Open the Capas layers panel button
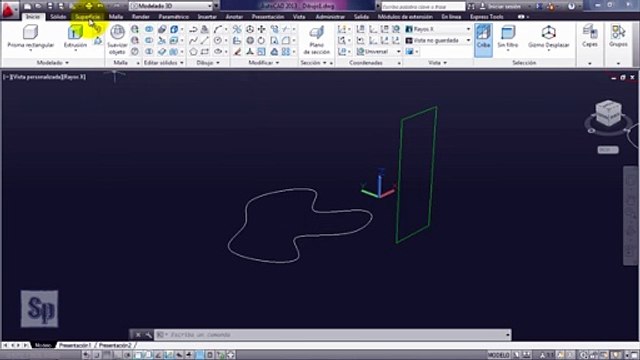The height and width of the screenshot is (360, 640). 590,36
